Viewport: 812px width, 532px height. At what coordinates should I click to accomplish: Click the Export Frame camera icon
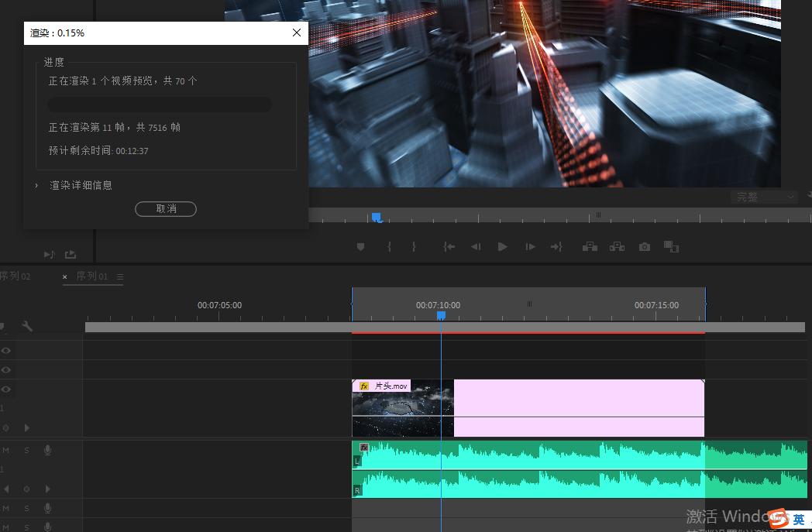[645, 247]
